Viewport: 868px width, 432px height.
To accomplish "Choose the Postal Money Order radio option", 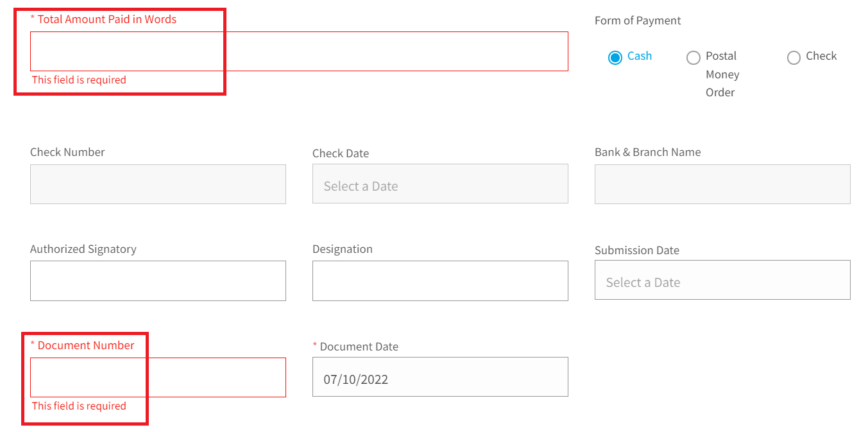I will tap(693, 58).
